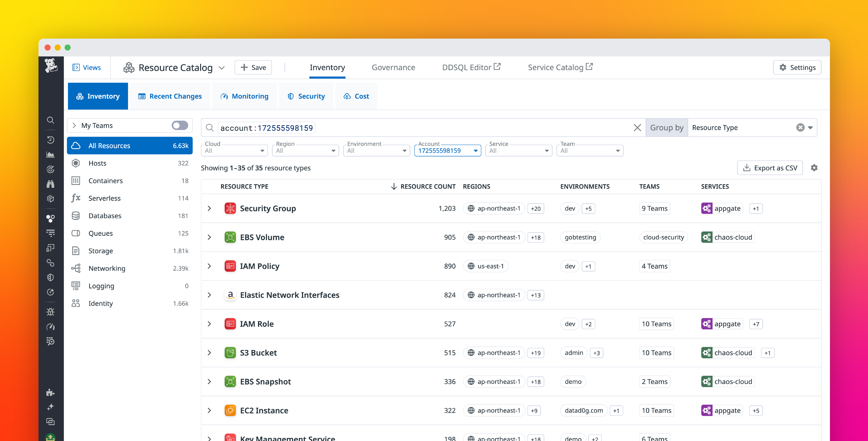The height and width of the screenshot is (441, 868).
Task: Open search from the left sidebar magnifier
Action: pyautogui.click(x=50, y=120)
